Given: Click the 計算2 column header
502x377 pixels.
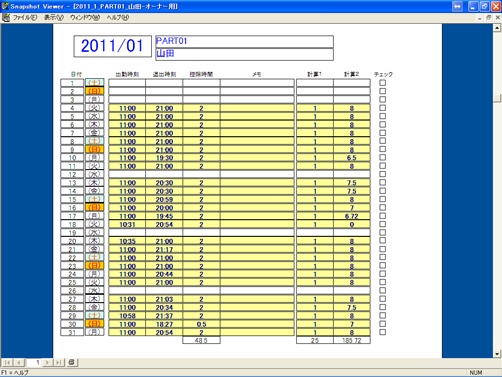Looking at the screenshot, I should point(351,74).
